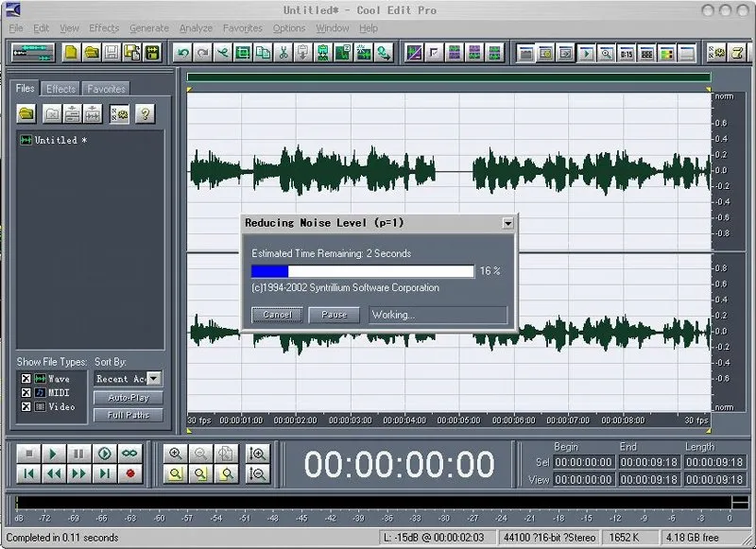Screen dimensions: 756x549
Task: Toggle the MIDI file type checkbox
Action: point(26,393)
